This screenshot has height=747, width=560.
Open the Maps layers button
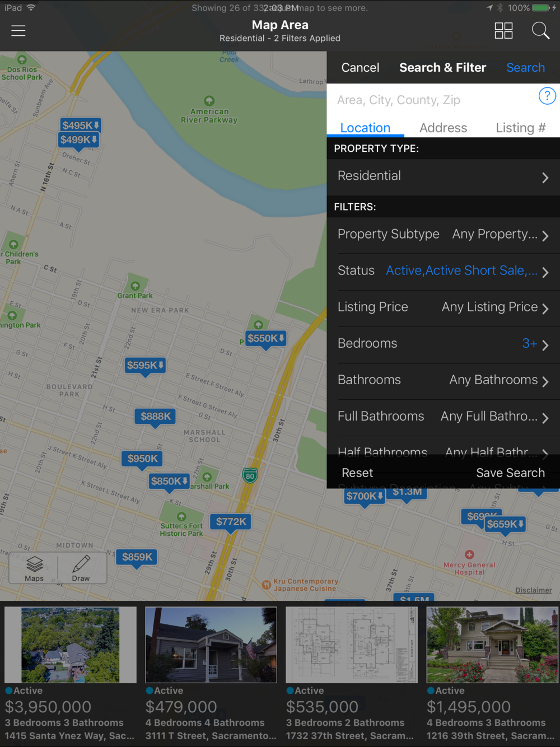pyautogui.click(x=34, y=568)
